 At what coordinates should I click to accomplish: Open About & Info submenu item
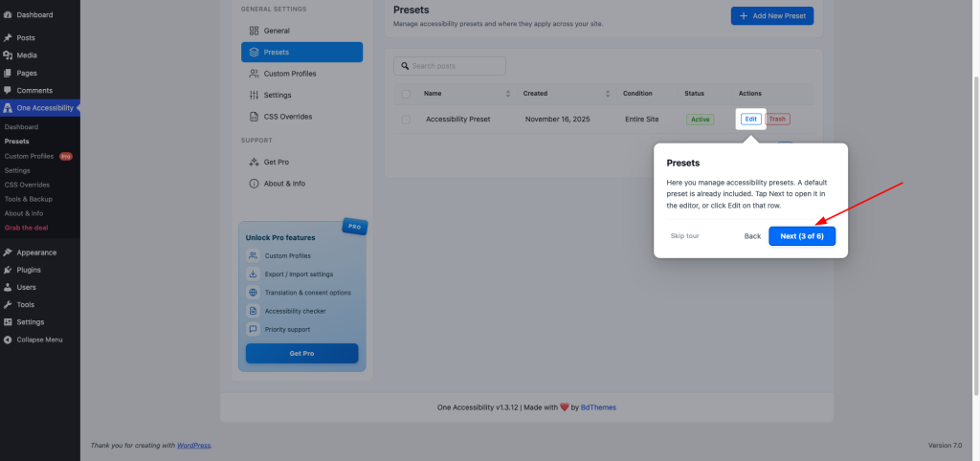tap(24, 213)
